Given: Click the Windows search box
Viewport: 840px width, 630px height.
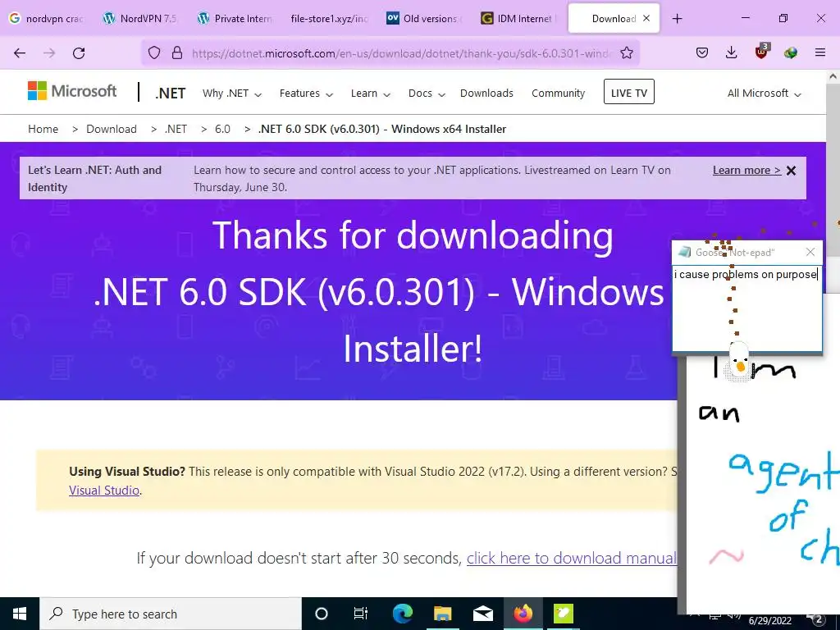Looking at the screenshot, I should [171, 614].
